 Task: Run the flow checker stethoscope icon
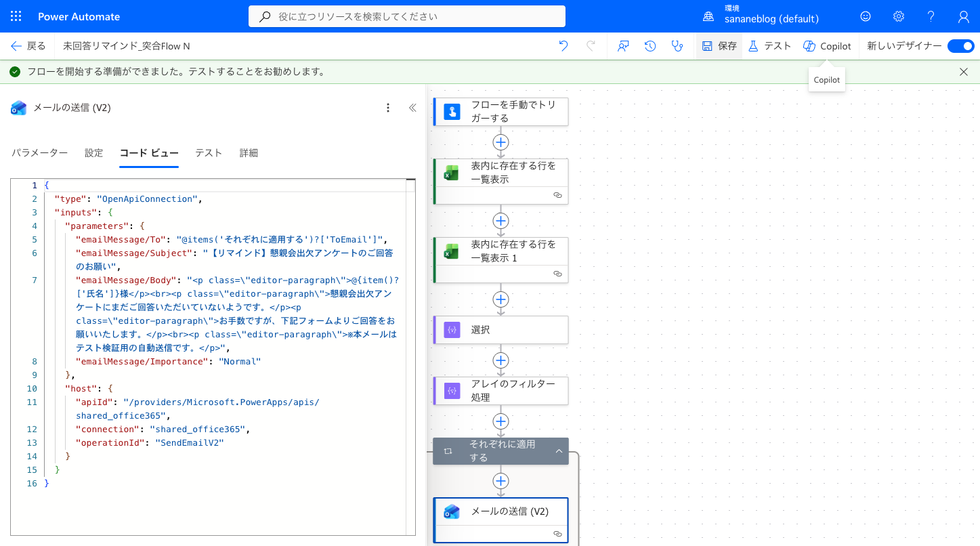[x=677, y=46]
